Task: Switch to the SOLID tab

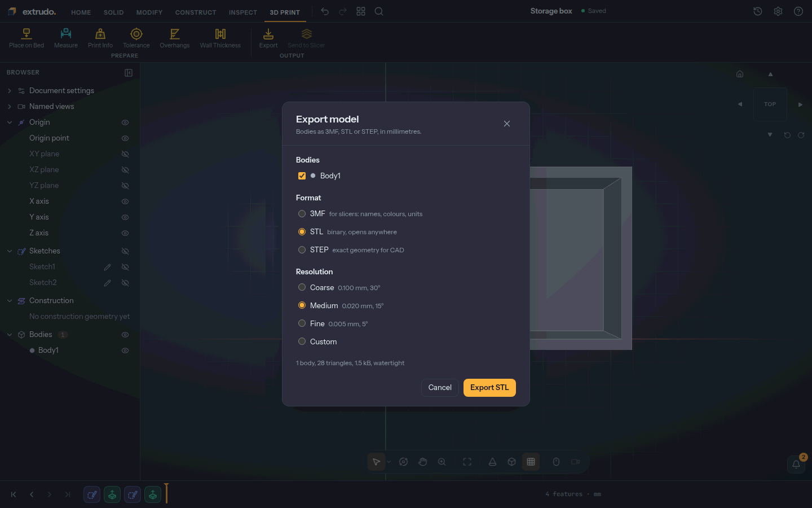Action: [114, 12]
